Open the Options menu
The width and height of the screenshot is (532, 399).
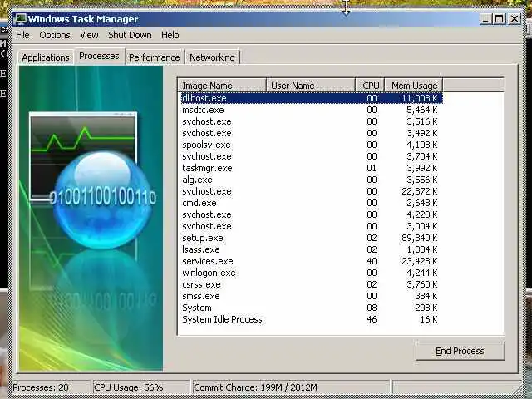pos(55,35)
